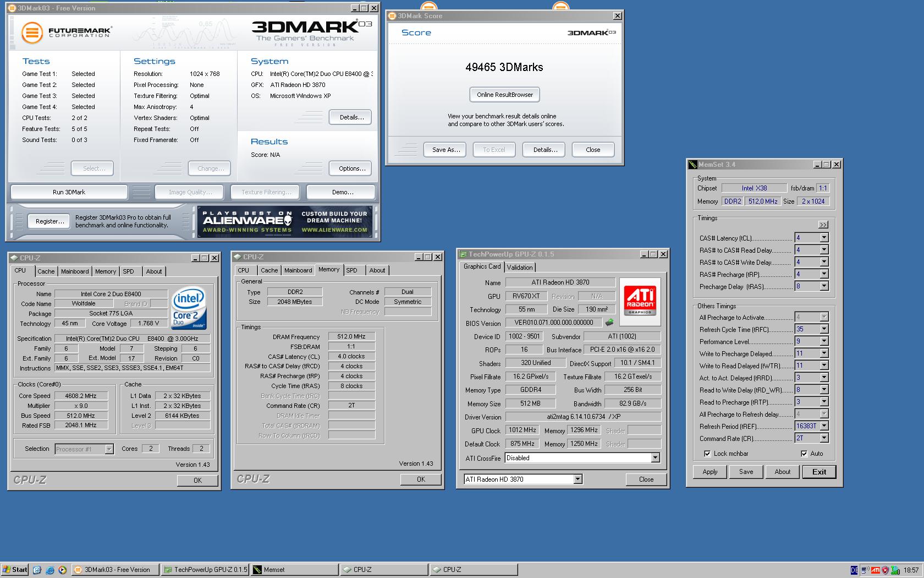Image resolution: width=924 pixels, height=578 pixels.
Task: Click the Futuremark logo in 3DMark03
Action: coord(67,32)
